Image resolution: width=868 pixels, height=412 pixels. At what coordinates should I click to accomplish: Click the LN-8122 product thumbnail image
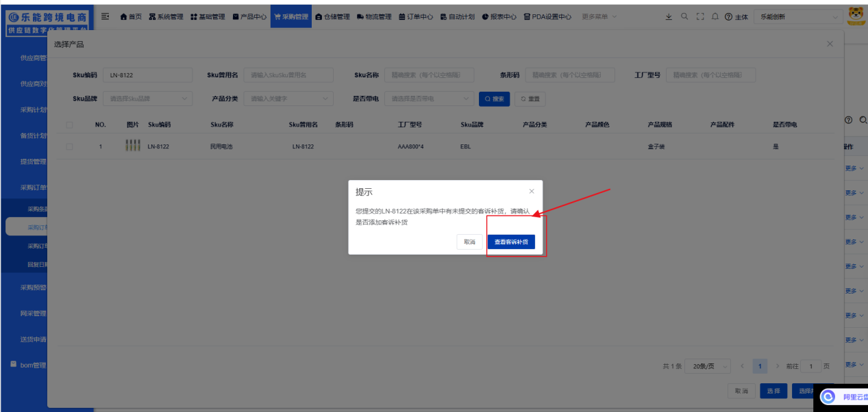pos(134,146)
